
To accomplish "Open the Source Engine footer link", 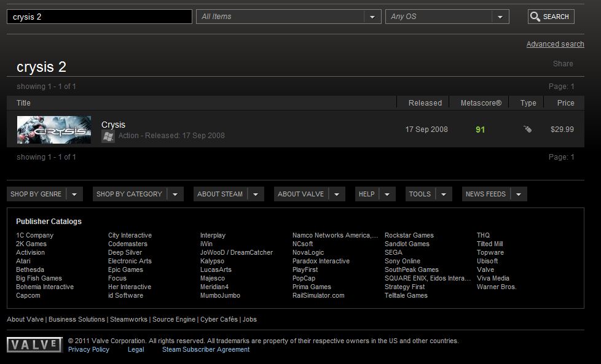I will [x=174, y=319].
